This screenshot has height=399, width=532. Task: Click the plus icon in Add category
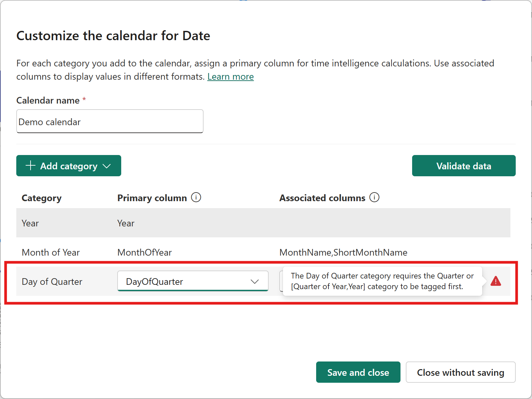tap(31, 165)
